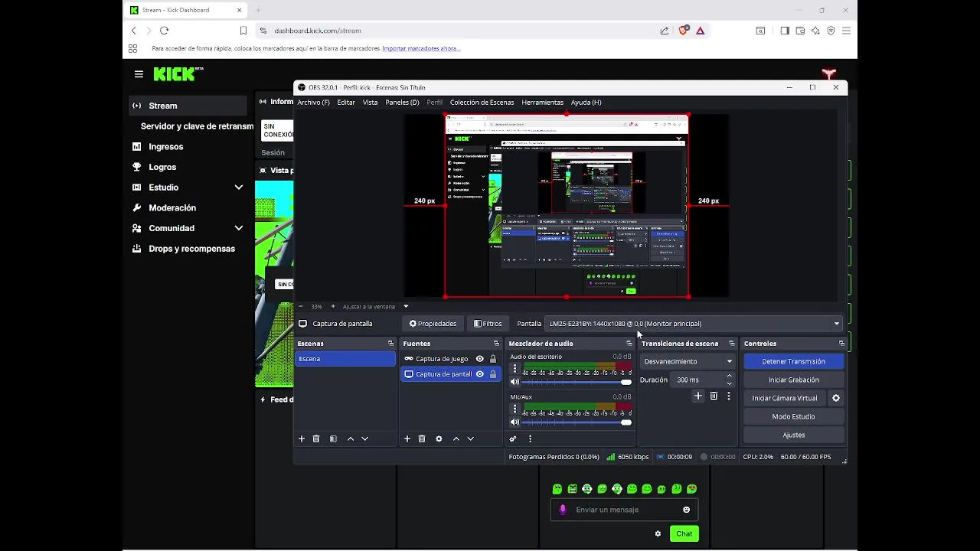The width and height of the screenshot is (980, 551).
Task: Hide the Captura de pantalla source
Action: [480, 374]
